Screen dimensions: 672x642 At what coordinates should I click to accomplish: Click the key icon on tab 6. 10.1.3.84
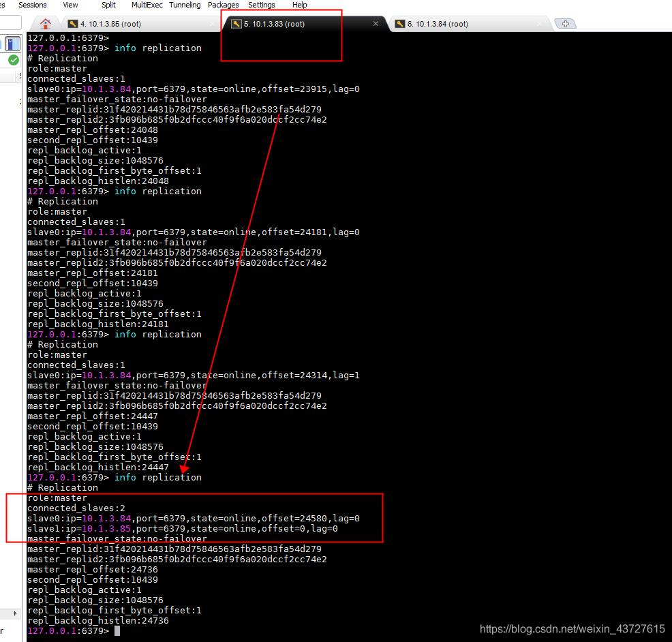(x=399, y=24)
